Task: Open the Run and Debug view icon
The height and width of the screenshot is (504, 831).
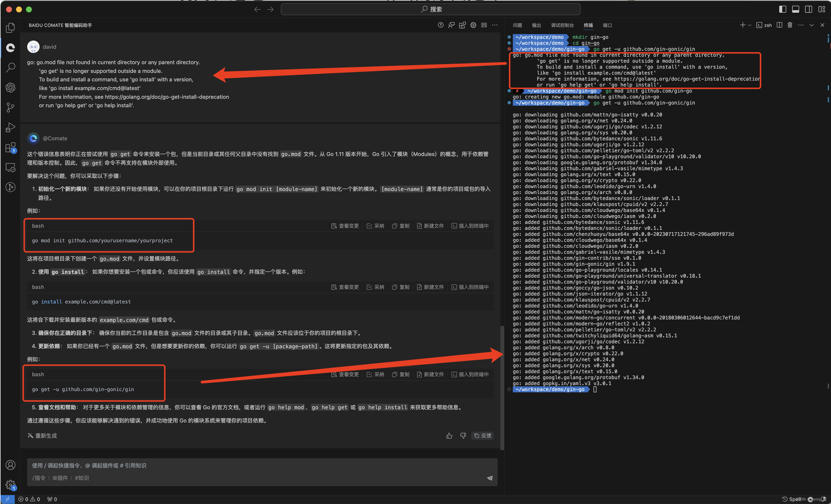Action: pyautogui.click(x=10, y=127)
